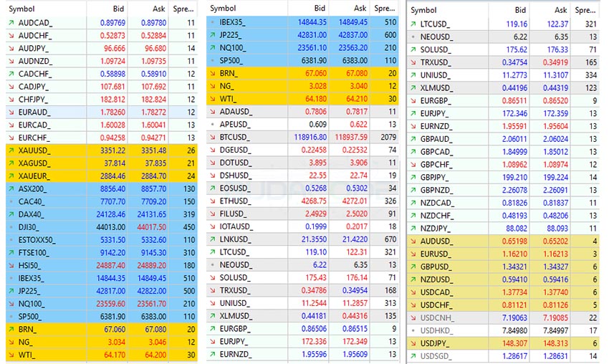Click the up arrow icon beside USDSGD_
This screenshot has height=364, width=609.
(413, 356)
